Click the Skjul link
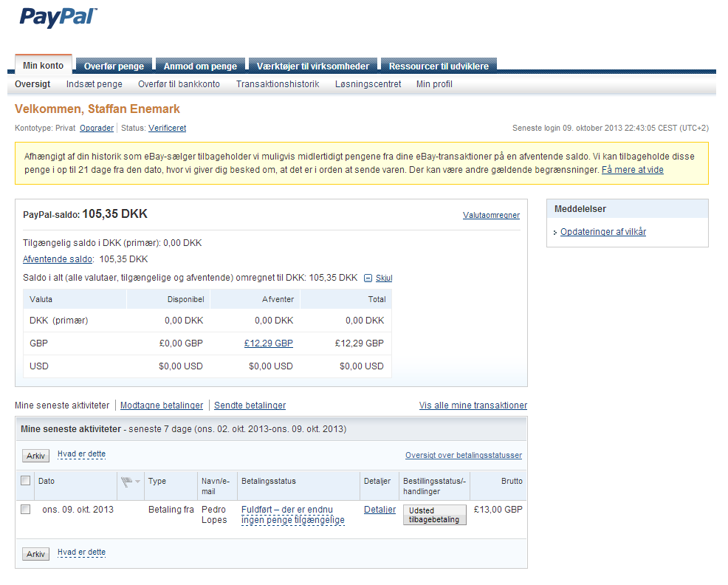 pos(384,278)
